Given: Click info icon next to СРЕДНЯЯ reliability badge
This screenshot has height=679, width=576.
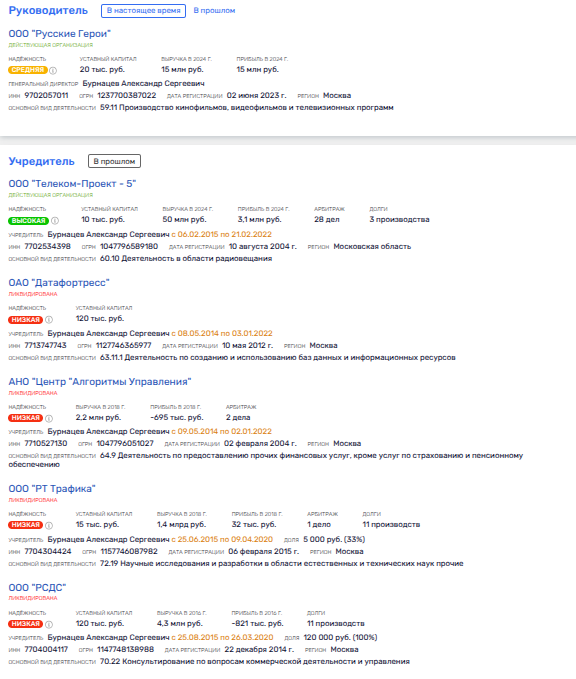Looking at the screenshot, I should pyautogui.click(x=53, y=70).
